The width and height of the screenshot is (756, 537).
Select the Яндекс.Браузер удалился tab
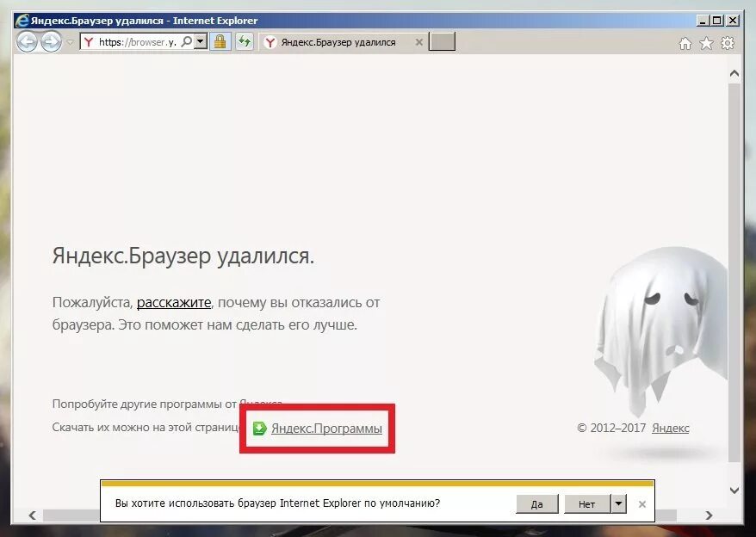(338, 42)
